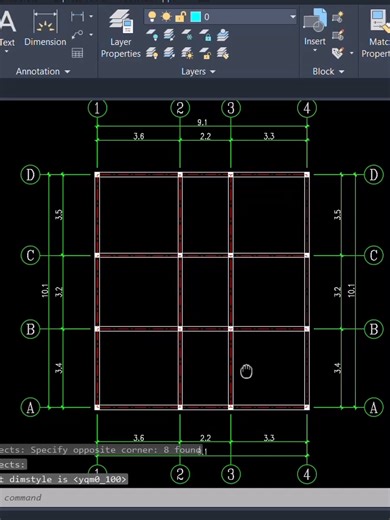Screen dimensions: 390x520
Task: Choose the Linear dimension icon
Action: point(77,16)
